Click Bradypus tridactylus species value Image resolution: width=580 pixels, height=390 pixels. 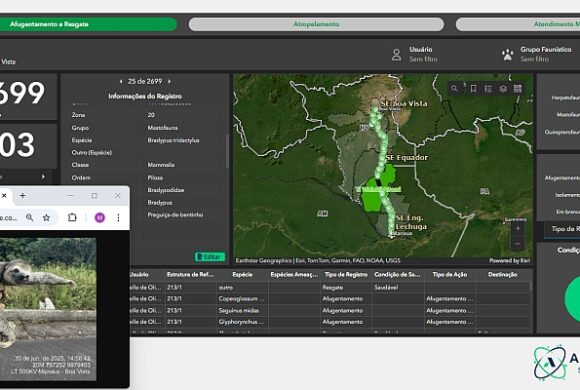pyautogui.click(x=173, y=140)
